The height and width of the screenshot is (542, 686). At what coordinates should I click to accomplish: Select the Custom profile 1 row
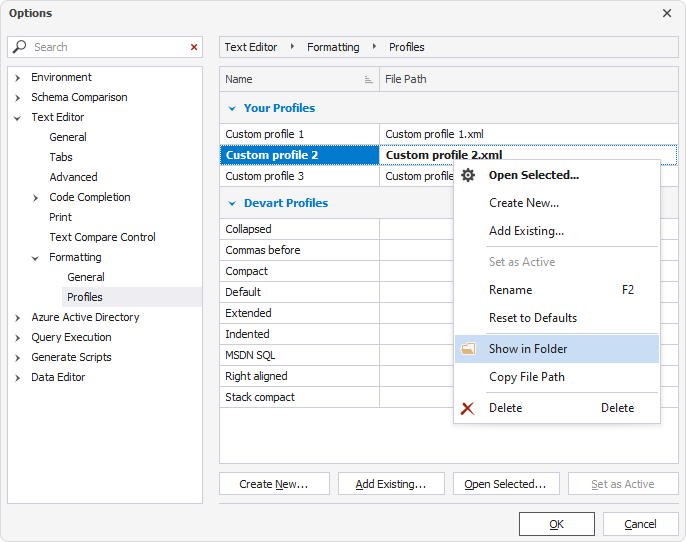tap(449, 134)
